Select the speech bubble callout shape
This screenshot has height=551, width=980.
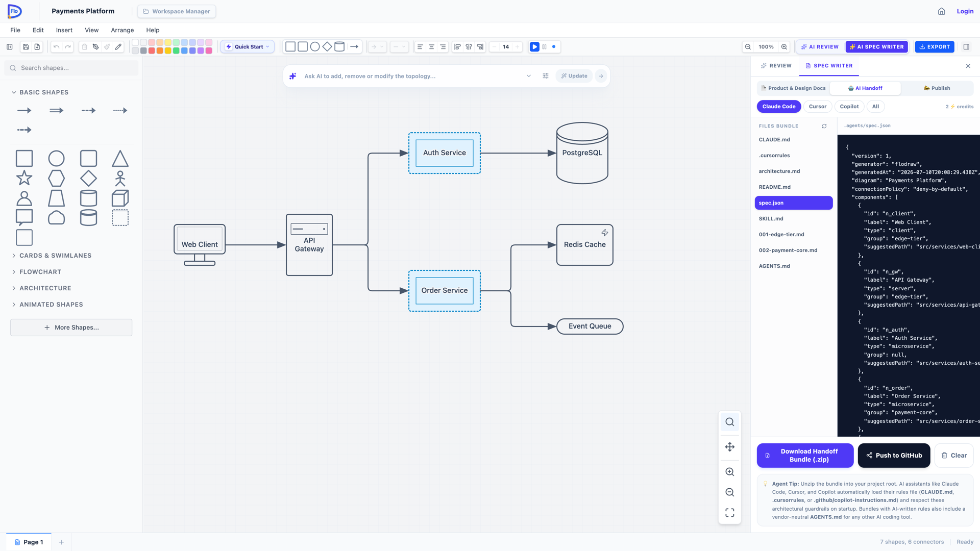click(24, 217)
